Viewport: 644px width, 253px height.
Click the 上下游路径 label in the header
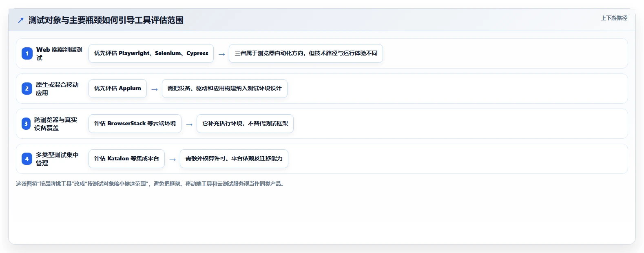(614, 18)
